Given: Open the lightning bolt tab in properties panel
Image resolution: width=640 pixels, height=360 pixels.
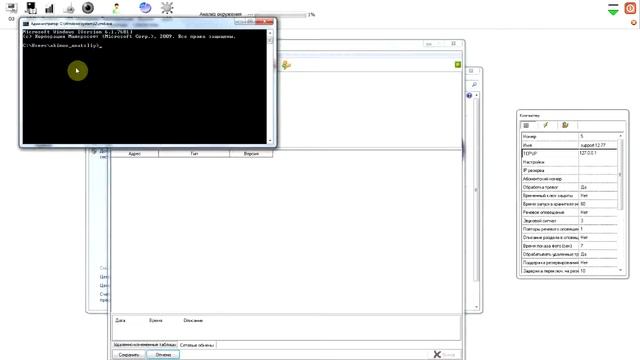Looking at the screenshot, I should [546, 125].
